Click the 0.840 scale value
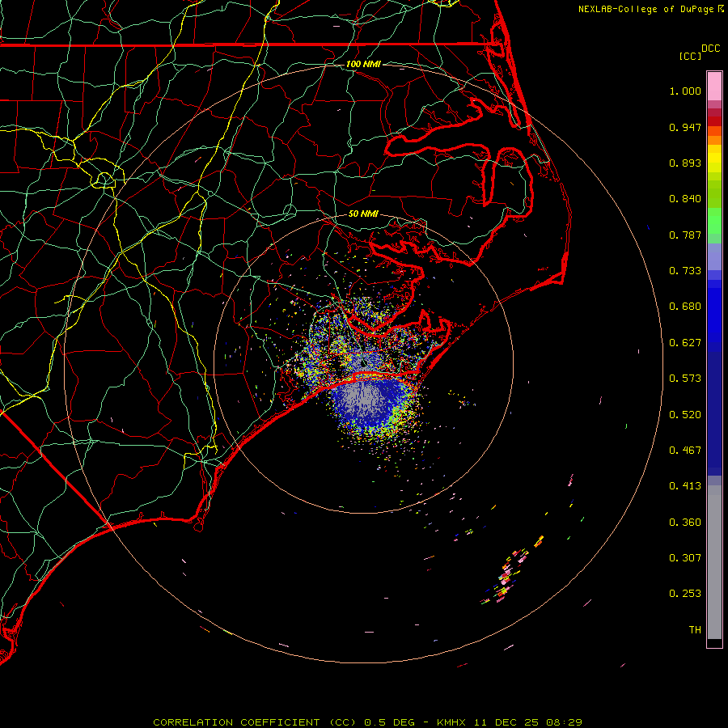Viewport: 728px width, 728px height. pos(685,199)
